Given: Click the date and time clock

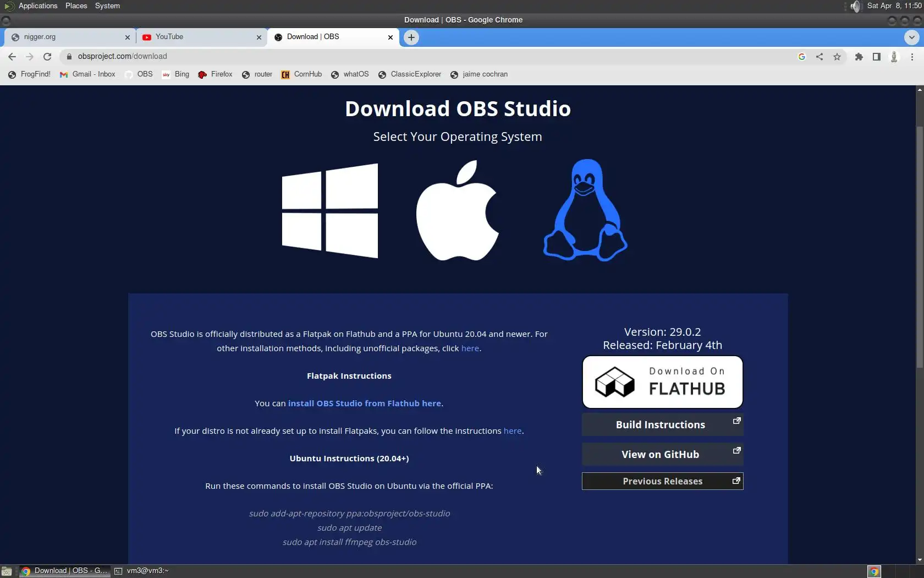Looking at the screenshot, I should tap(894, 6).
